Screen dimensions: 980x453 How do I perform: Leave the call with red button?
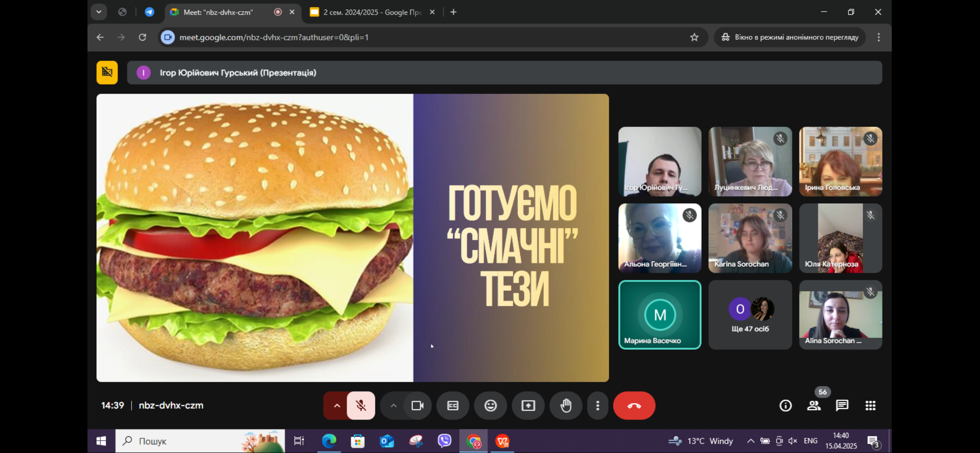(x=634, y=405)
